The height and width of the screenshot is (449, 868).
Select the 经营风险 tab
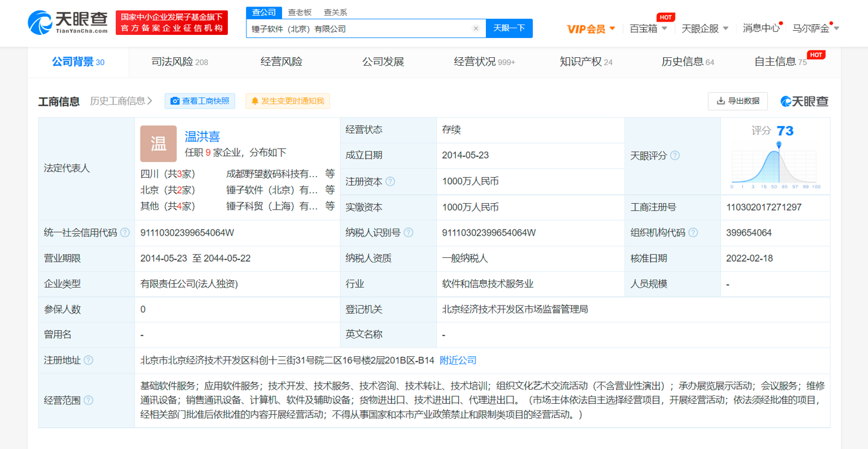pos(281,61)
